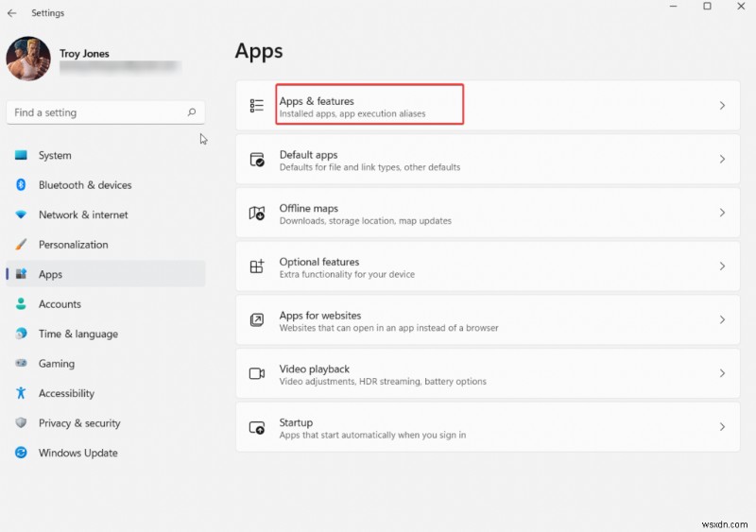Screen dimensions: 756x532
Task: Expand Default apps row chevron
Action: 722,159
